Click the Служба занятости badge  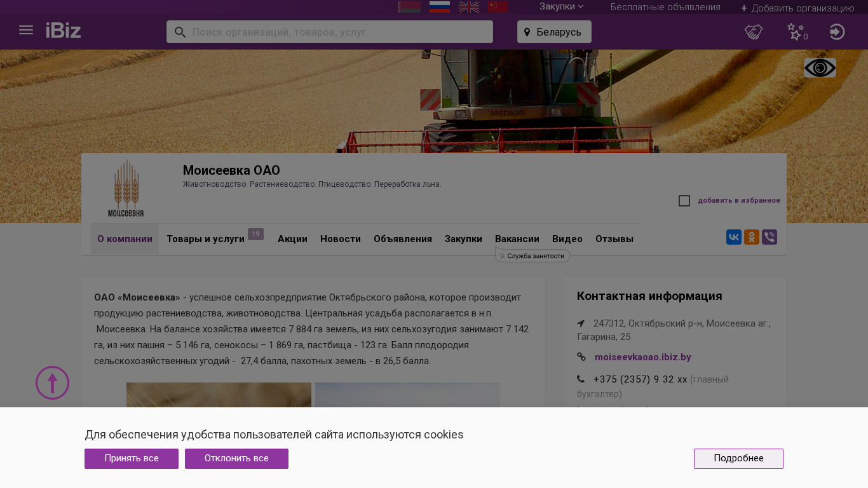532,255
